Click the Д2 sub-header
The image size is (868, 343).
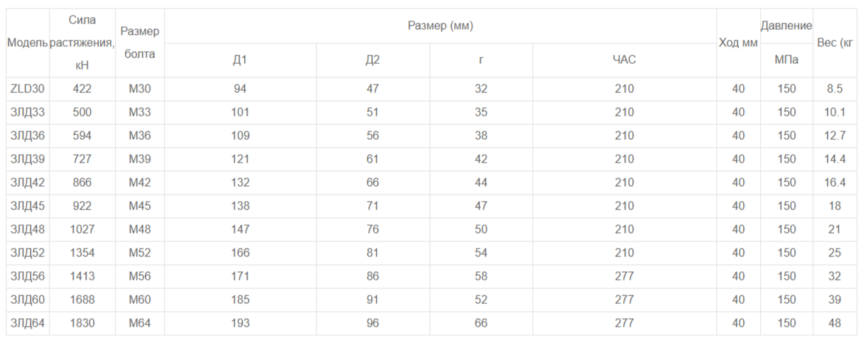tap(373, 60)
